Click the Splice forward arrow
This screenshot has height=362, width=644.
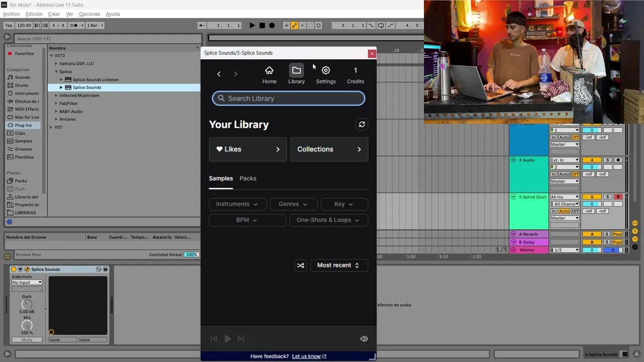(235, 74)
